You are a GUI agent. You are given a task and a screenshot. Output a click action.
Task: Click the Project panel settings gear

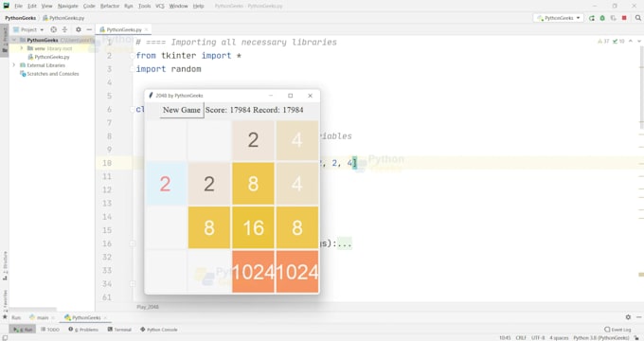point(78,29)
